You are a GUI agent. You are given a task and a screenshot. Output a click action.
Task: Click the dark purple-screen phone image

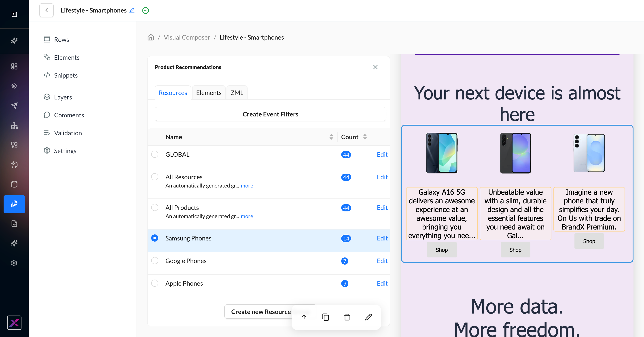pyautogui.click(x=515, y=153)
